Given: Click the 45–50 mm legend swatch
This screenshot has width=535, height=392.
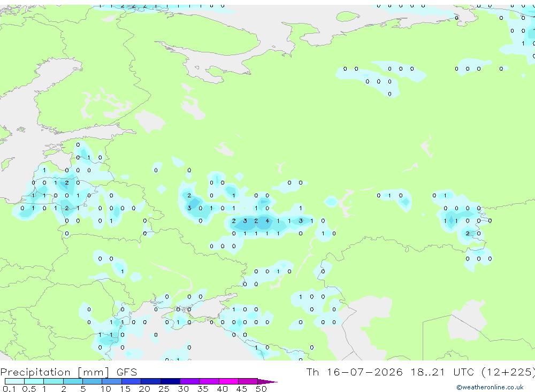Looking at the screenshot, I should point(248,381).
